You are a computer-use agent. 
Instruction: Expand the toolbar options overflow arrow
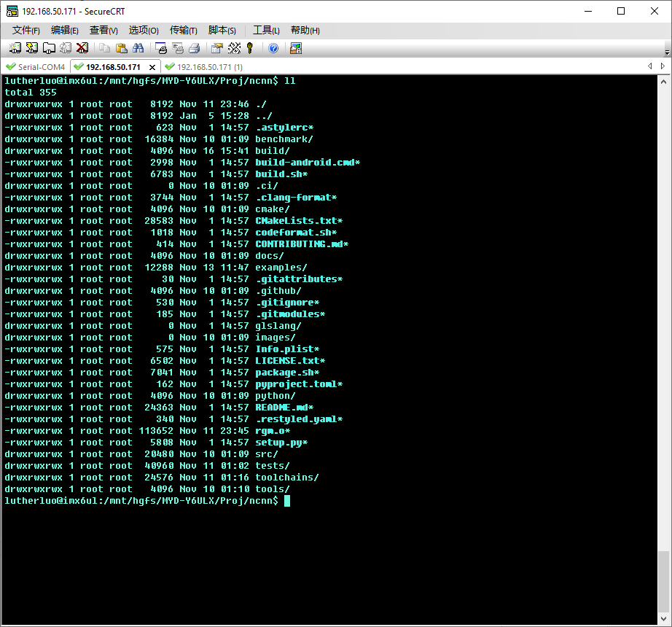point(667,52)
